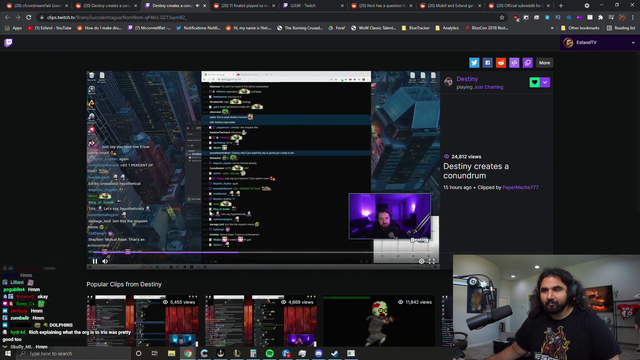
Task: Open the BlueTracker bookmark folder
Action: click(416, 28)
